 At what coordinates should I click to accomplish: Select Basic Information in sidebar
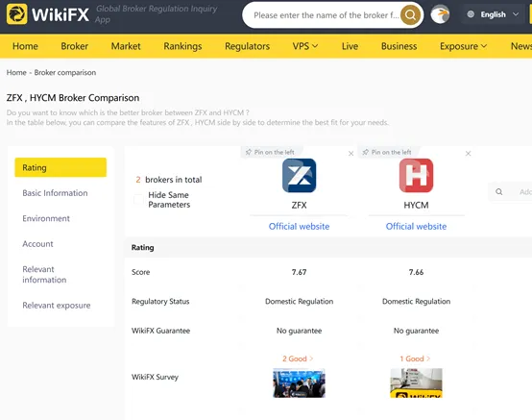55,193
